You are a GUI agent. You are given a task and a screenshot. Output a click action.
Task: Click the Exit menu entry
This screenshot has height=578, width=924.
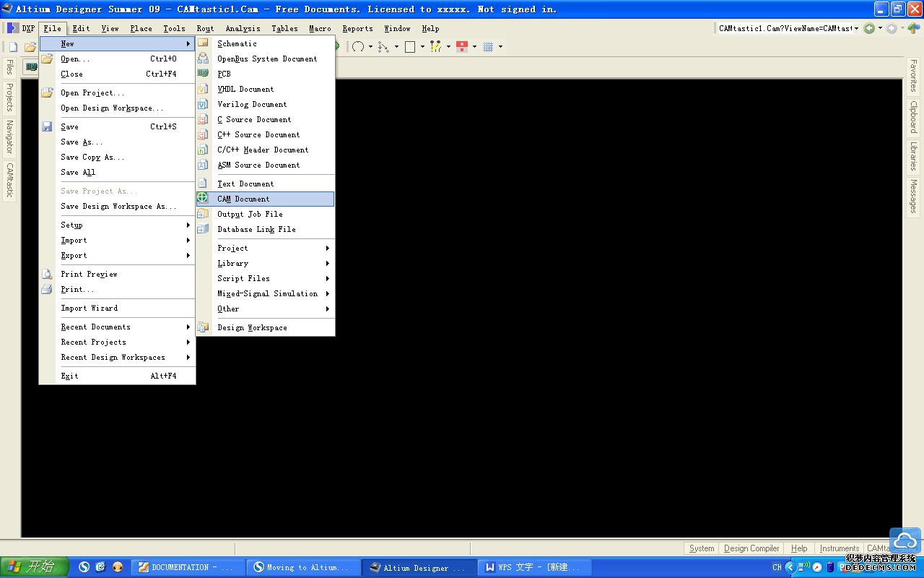[x=117, y=376]
